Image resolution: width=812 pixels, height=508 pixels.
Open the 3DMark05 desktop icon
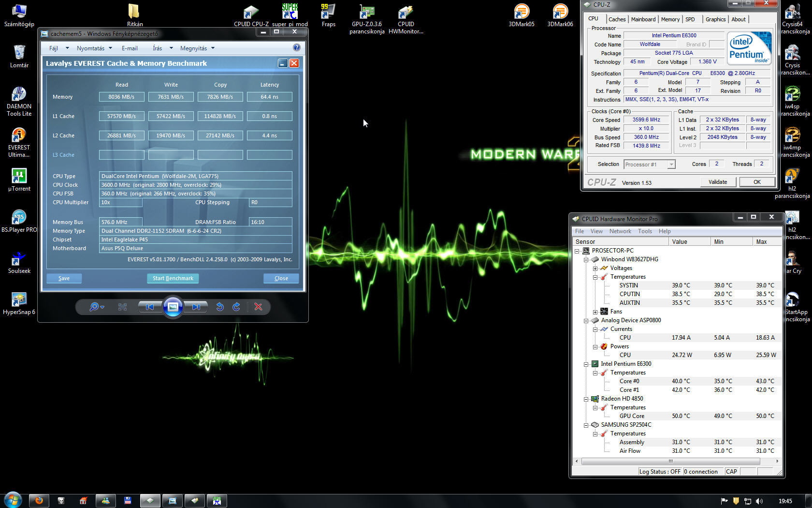click(x=522, y=15)
